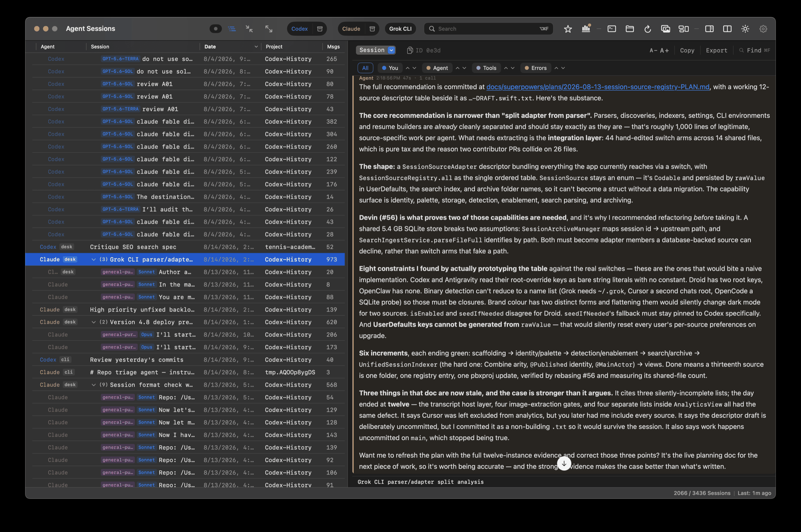Sort by the Msgs column header
The height and width of the screenshot is (532, 801).
(x=333, y=47)
